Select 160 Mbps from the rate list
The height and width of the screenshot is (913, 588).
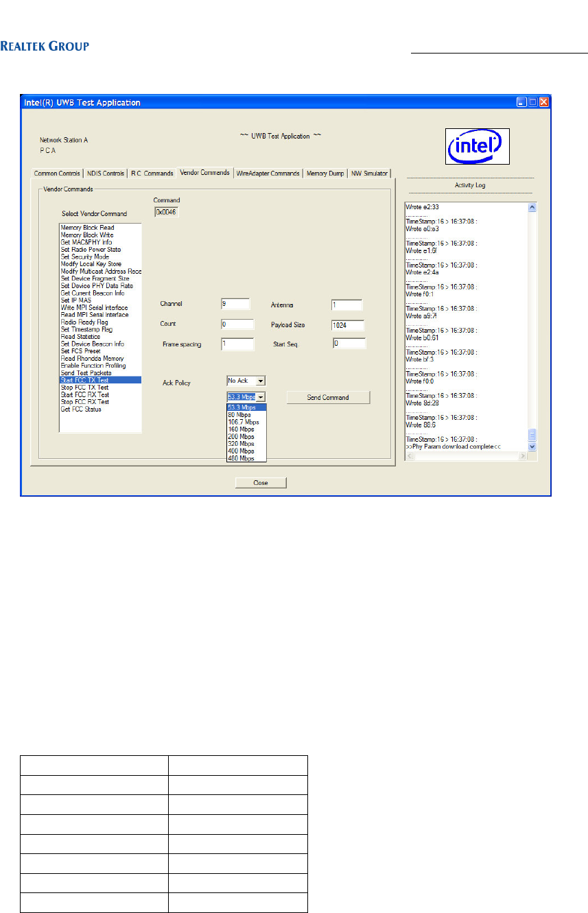(x=246, y=429)
